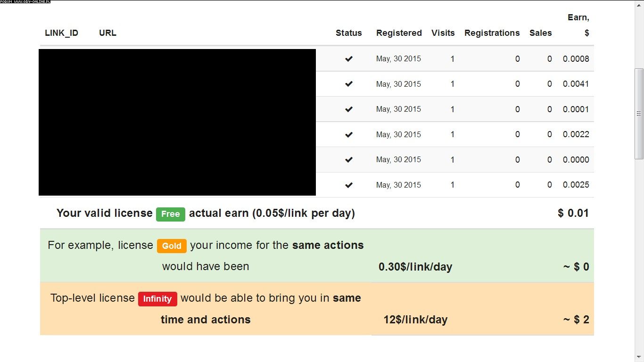Select the earn value 0.0022
The width and height of the screenshot is (644, 362).
click(x=576, y=134)
